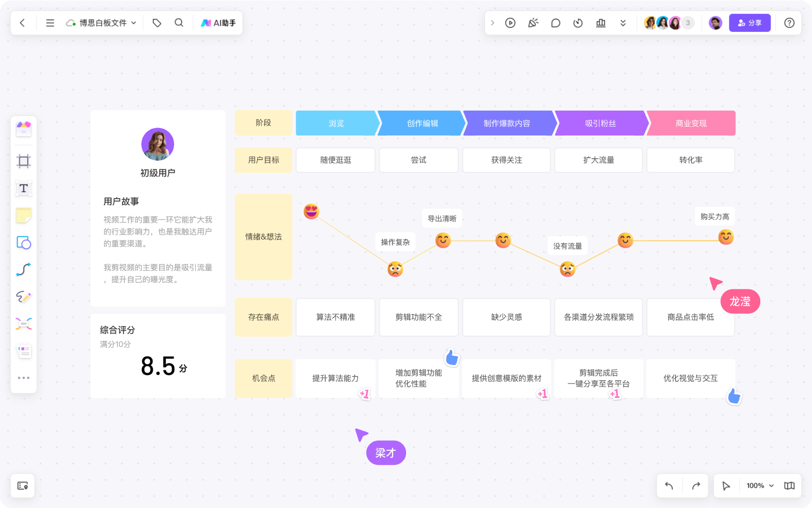Enter presentation play mode

pos(510,22)
